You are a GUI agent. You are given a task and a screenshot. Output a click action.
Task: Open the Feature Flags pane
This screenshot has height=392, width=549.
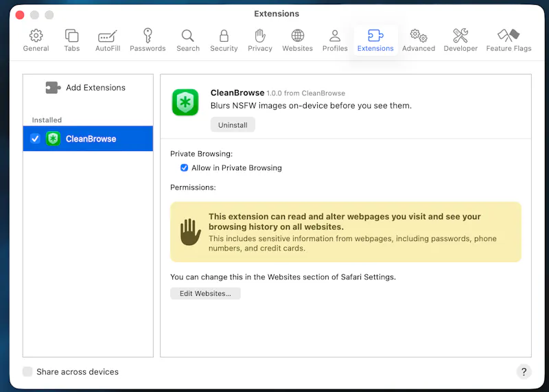click(x=509, y=41)
